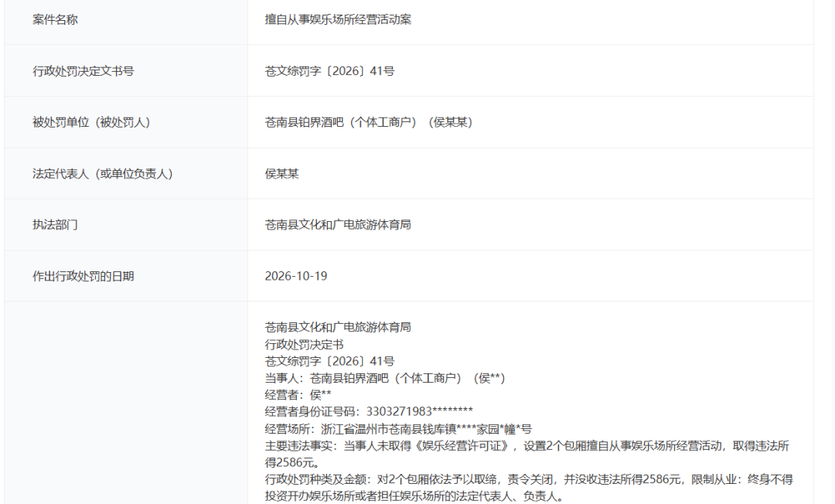
Task: Click the penalty date 2026-10-19
Action: (296, 276)
